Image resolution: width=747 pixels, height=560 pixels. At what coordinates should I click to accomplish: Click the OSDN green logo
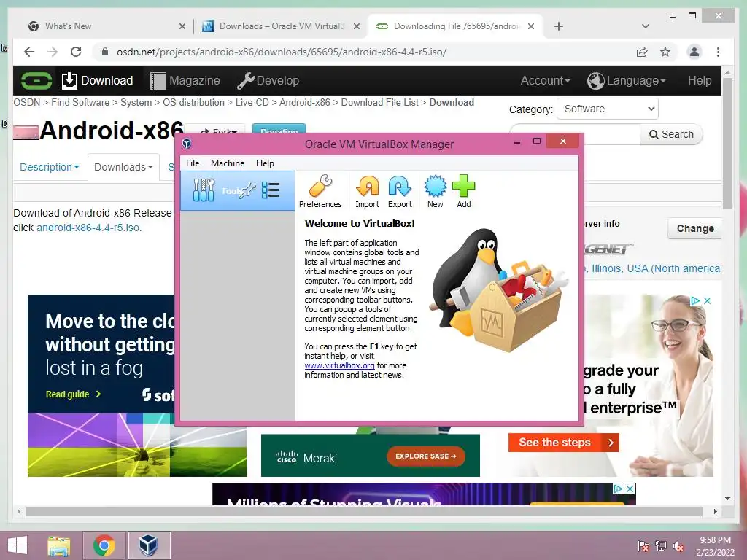point(36,80)
